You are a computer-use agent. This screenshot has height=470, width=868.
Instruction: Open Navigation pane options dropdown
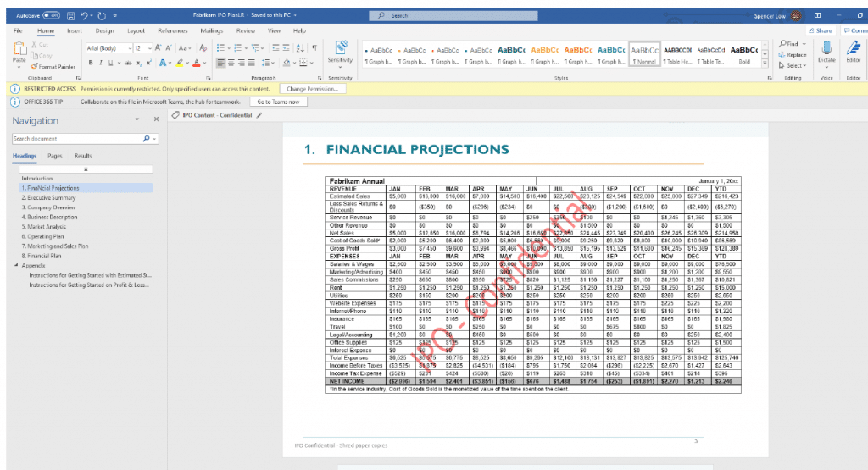pyautogui.click(x=137, y=119)
